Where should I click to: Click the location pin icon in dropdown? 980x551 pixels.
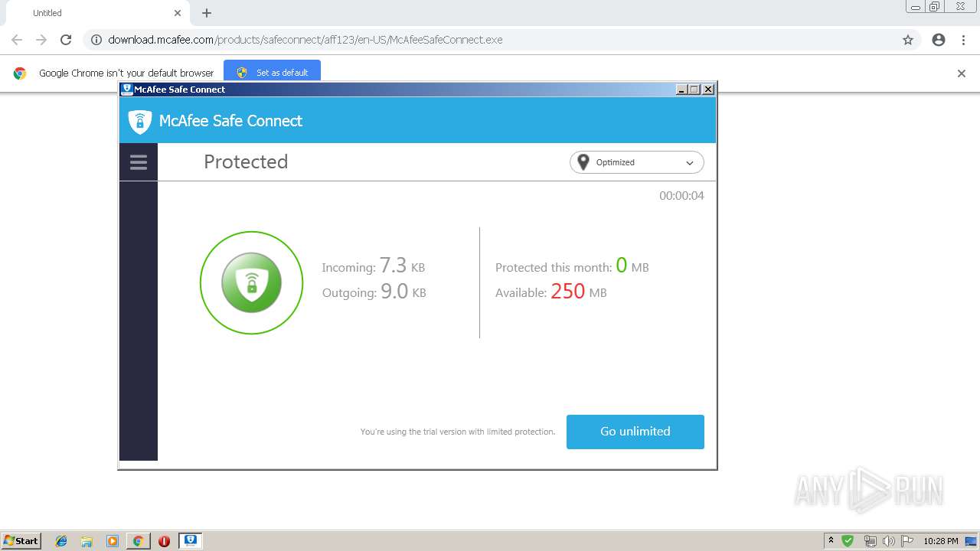583,162
